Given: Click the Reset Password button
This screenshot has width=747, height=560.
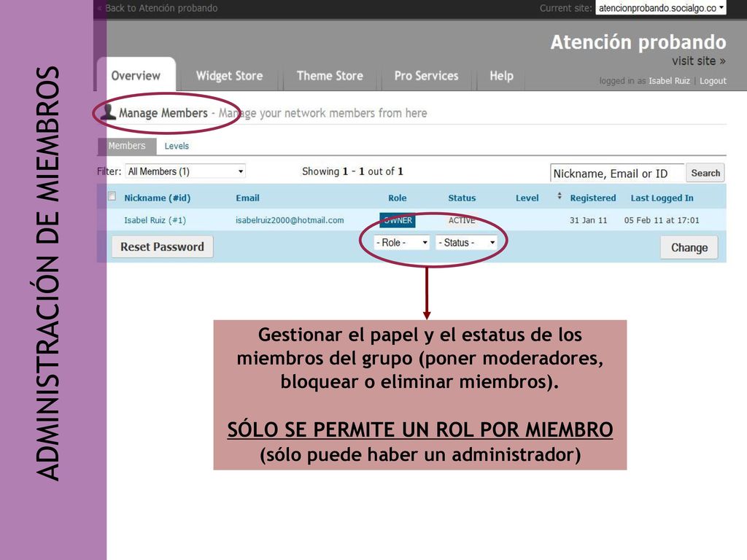Looking at the screenshot, I should [162, 246].
